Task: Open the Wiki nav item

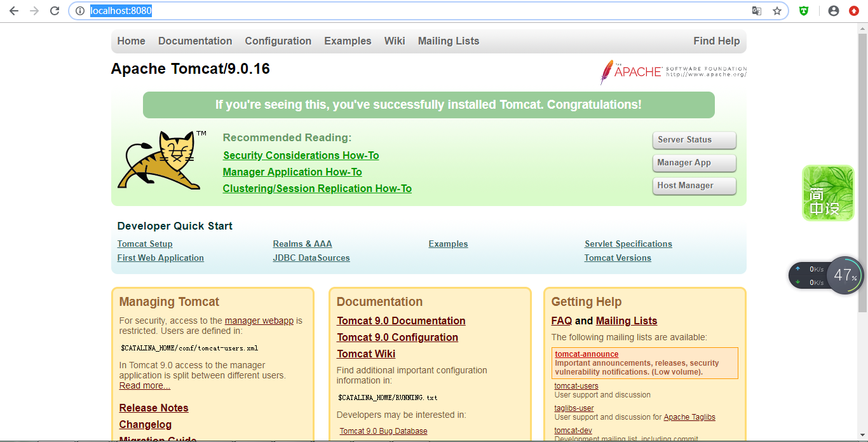Action: (395, 41)
